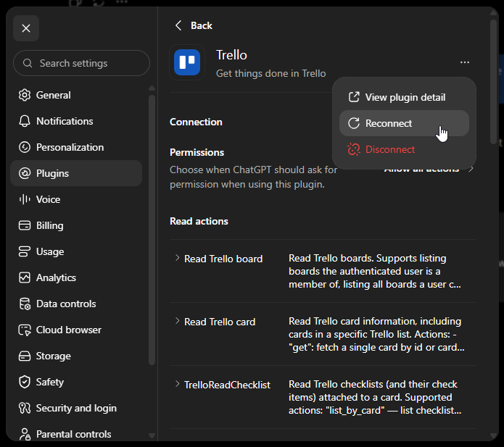Click the Read Trello boards description text

click(x=375, y=272)
